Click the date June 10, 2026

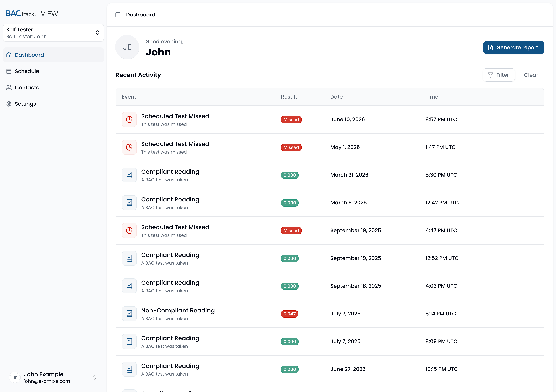[347, 119]
